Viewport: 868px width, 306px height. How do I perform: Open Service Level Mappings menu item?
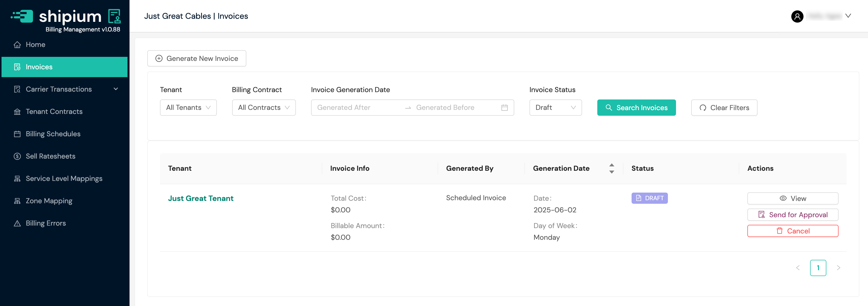pos(64,179)
